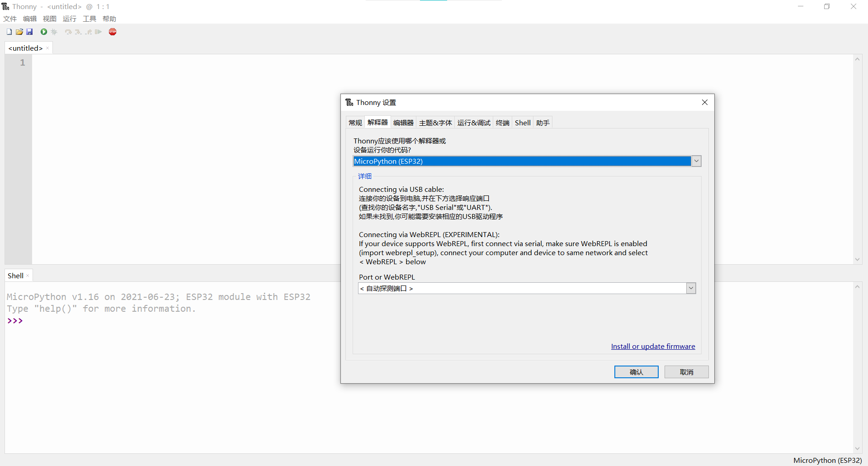Click the editor scrollbar up arrow
The height and width of the screenshot is (466, 868).
[857, 59]
